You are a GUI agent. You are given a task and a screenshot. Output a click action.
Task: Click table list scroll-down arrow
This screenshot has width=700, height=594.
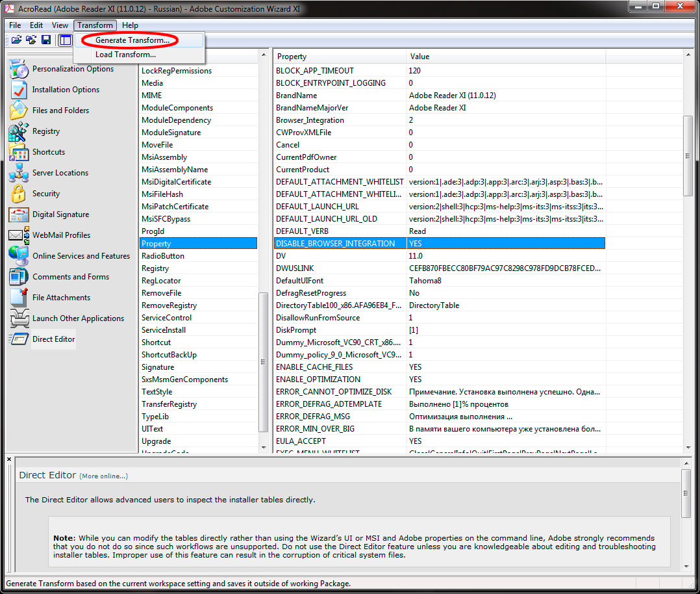pyautogui.click(x=264, y=447)
